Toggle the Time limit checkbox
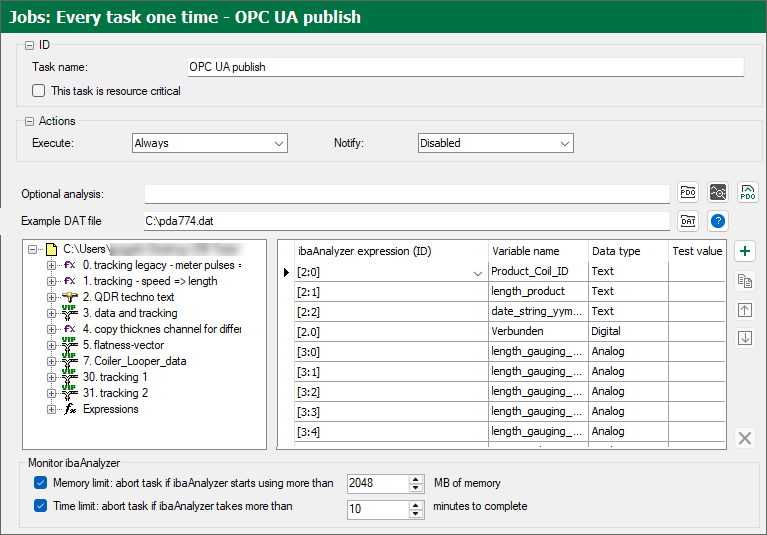767x535 pixels. pyautogui.click(x=41, y=506)
